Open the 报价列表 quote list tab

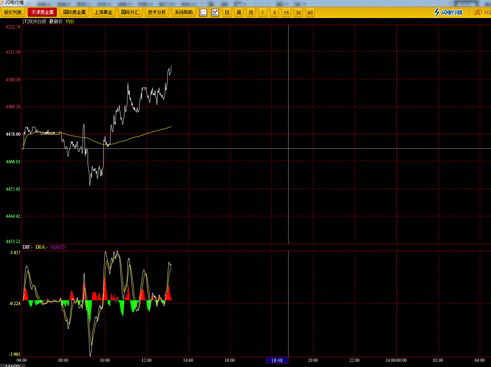(x=13, y=12)
